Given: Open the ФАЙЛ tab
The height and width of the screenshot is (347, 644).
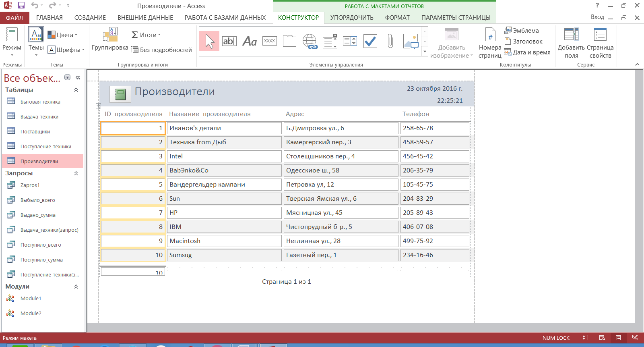Looking at the screenshot, I should tap(14, 18).
